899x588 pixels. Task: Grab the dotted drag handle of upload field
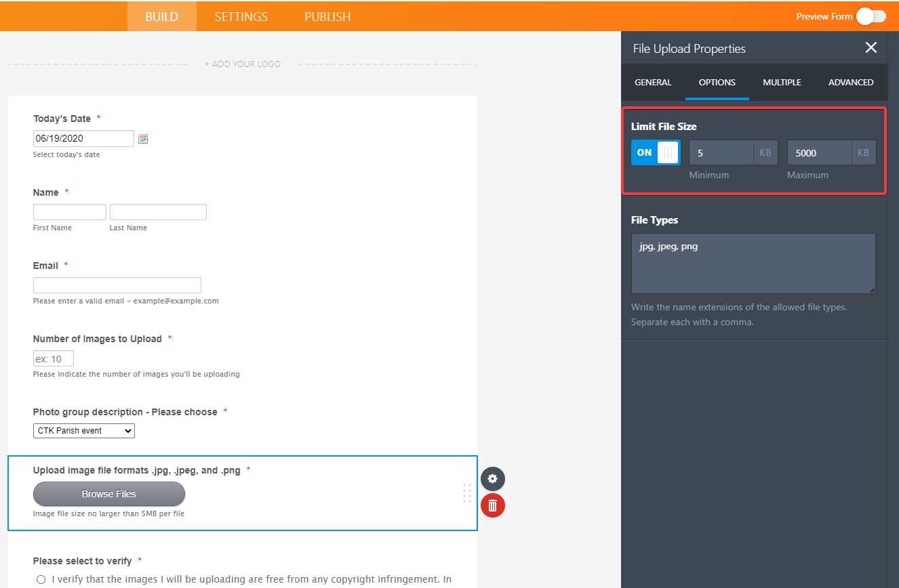tap(466, 493)
